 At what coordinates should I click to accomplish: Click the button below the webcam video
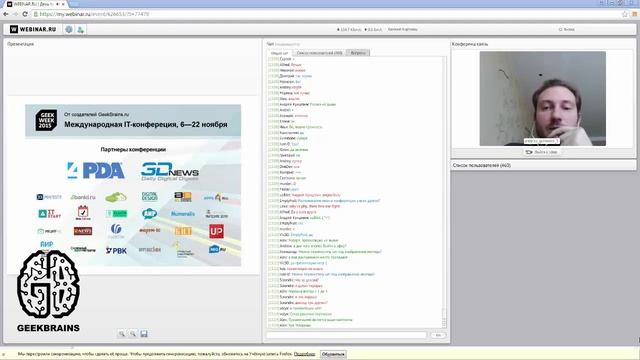(x=542, y=152)
